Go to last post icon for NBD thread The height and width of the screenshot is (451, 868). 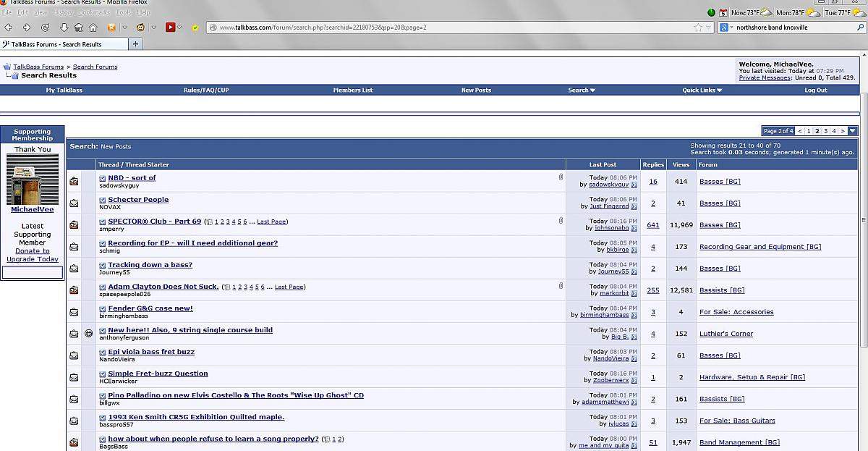[634, 185]
